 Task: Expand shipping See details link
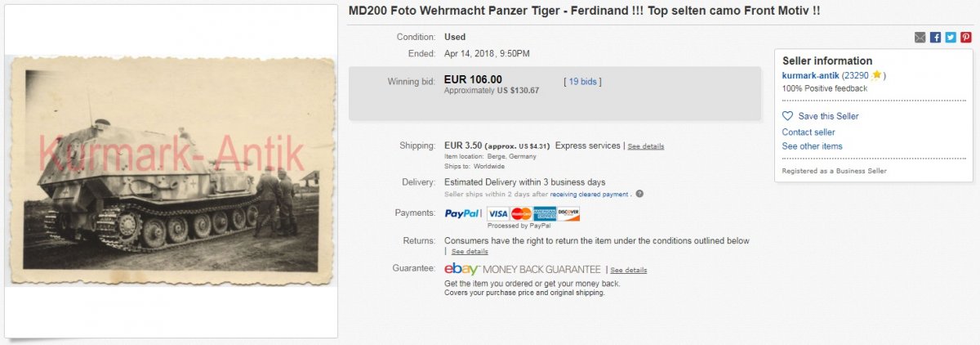[x=646, y=146]
